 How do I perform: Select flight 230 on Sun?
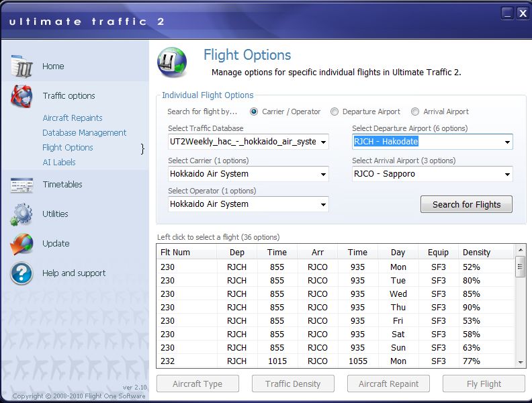point(336,348)
